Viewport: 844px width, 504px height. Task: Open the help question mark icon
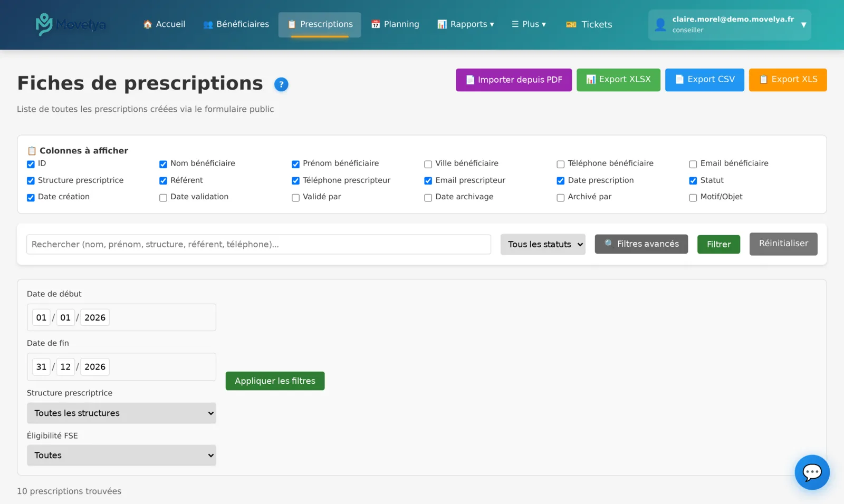(281, 84)
